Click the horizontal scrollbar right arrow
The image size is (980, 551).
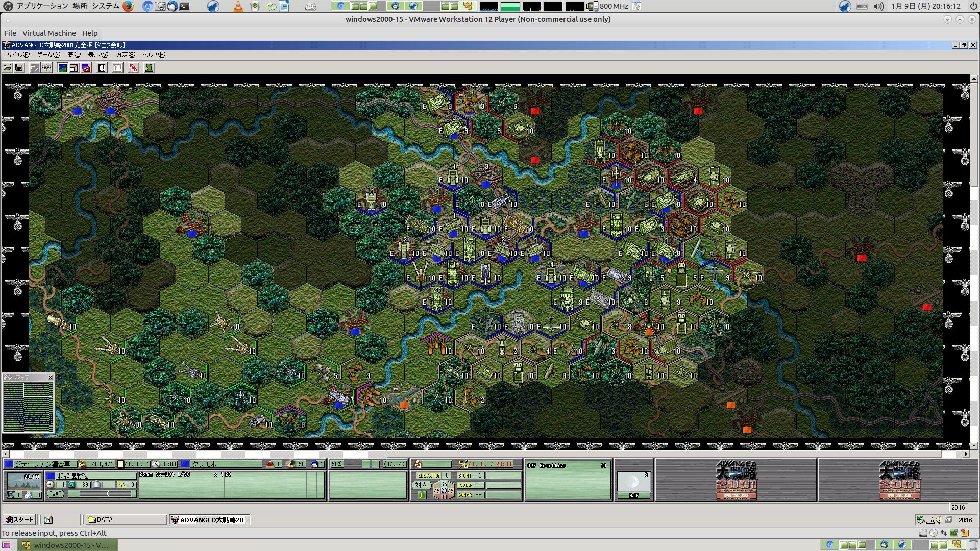(x=966, y=454)
